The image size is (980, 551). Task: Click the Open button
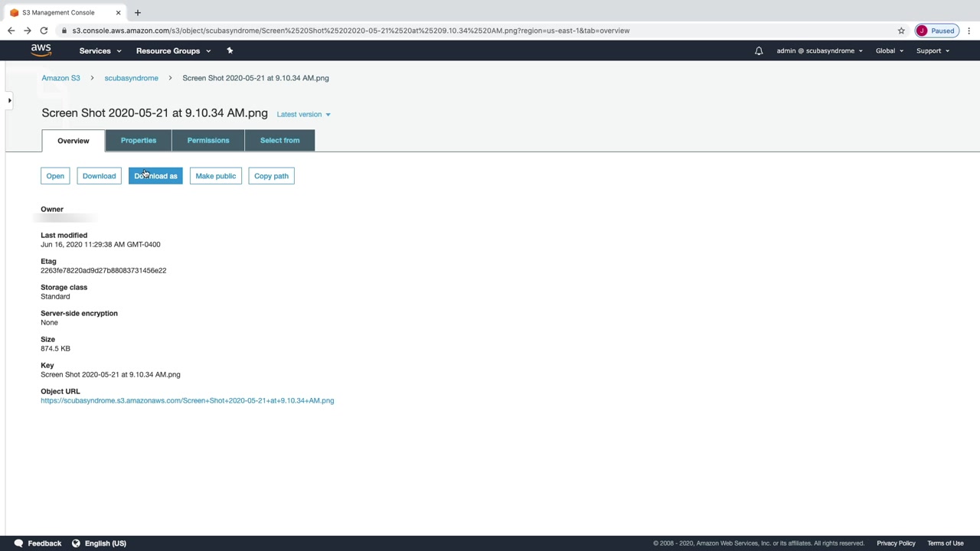55,176
